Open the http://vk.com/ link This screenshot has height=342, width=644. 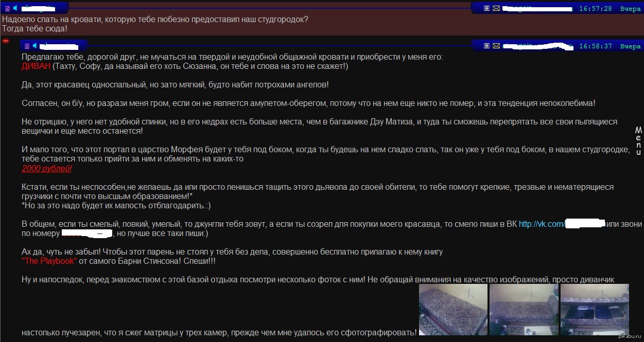point(542,224)
